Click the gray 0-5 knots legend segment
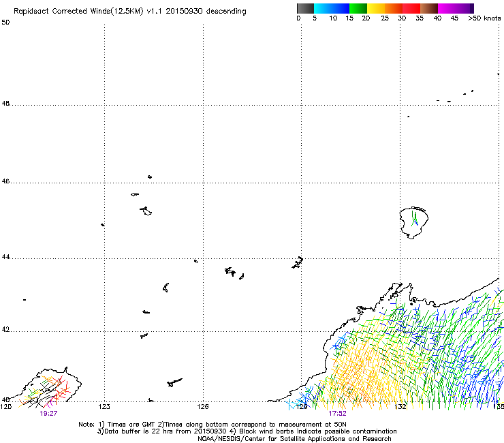The height and width of the screenshot is (443, 504). [x=305, y=8]
